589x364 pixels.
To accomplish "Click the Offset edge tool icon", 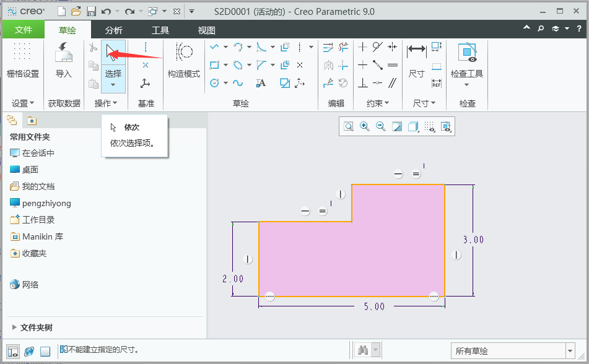I will (x=285, y=47).
